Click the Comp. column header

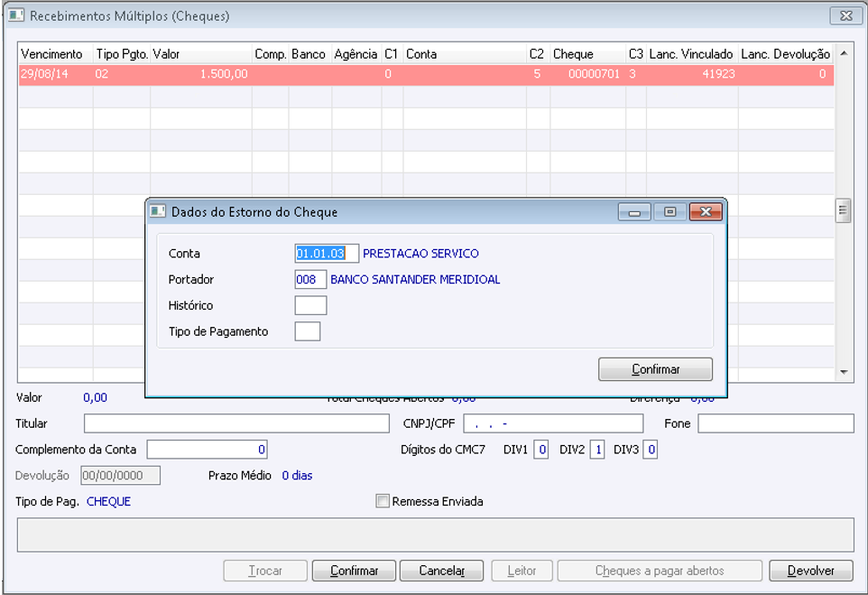coord(270,54)
